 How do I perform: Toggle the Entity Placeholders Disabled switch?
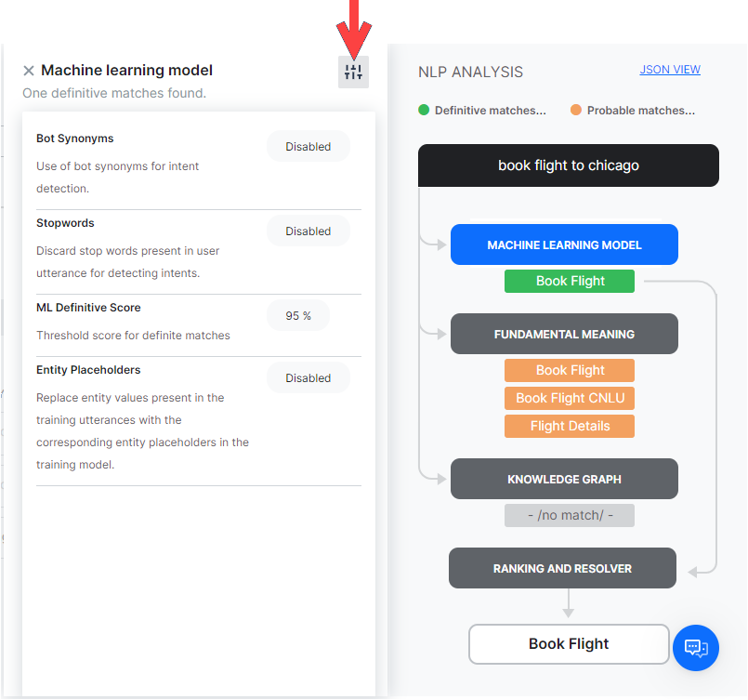click(x=308, y=378)
